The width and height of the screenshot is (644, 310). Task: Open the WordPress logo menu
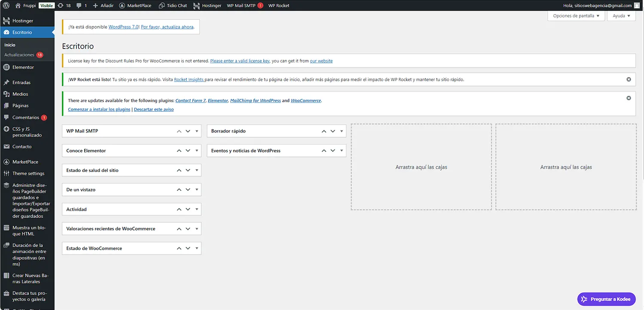click(6, 6)
